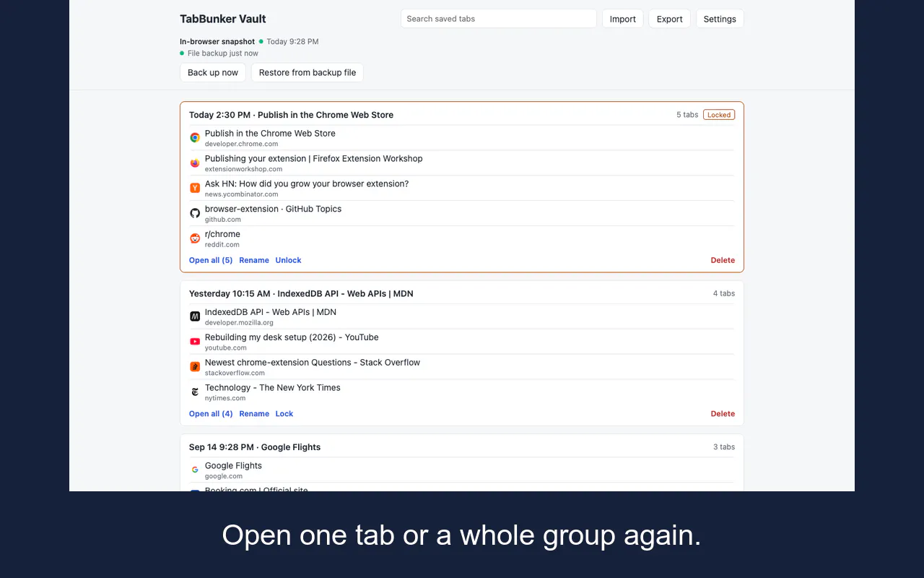
Task: Unlock the Chrome Web Store group
Action: (288, 260)
